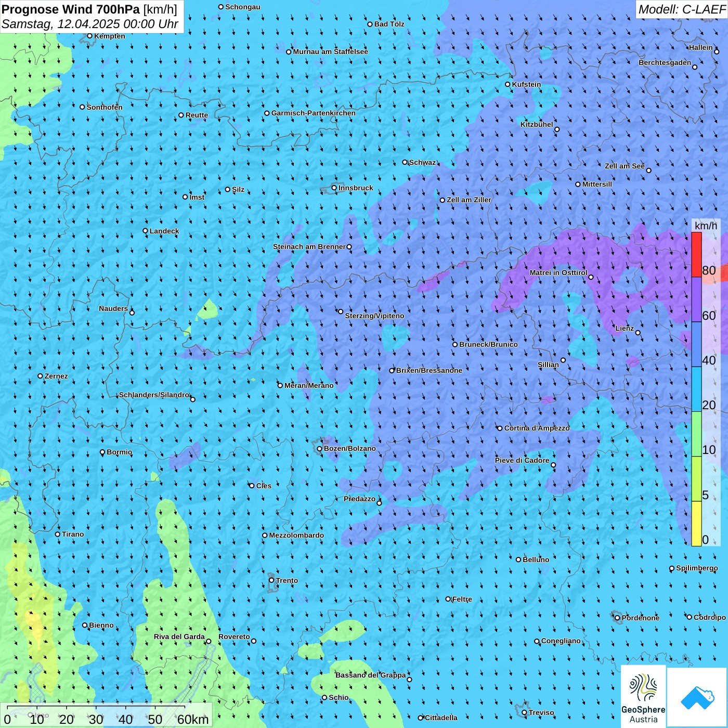Click the Tirano location label
The image size is (728, 728).
click(73, 534)
